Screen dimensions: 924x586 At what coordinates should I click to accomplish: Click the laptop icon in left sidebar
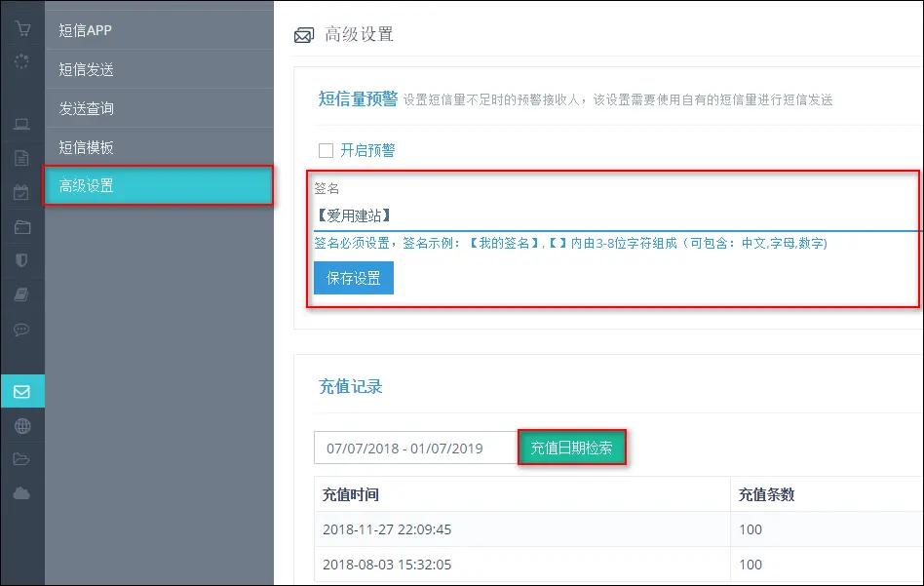point(21,124)
